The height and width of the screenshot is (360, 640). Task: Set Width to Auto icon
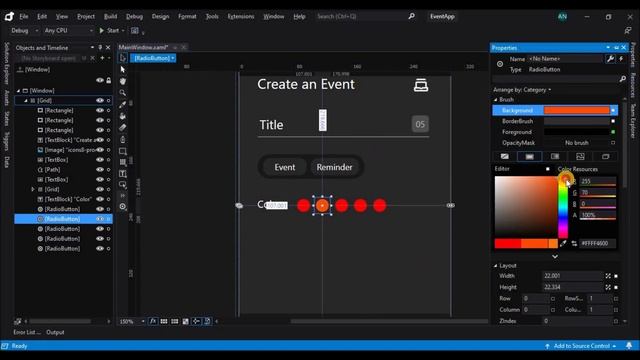tap(608, 276)
